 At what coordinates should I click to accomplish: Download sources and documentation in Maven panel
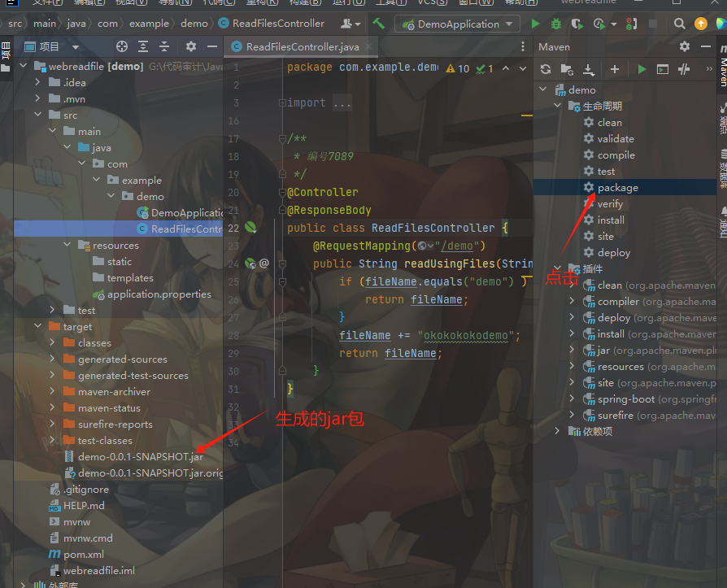click(589, 69)
